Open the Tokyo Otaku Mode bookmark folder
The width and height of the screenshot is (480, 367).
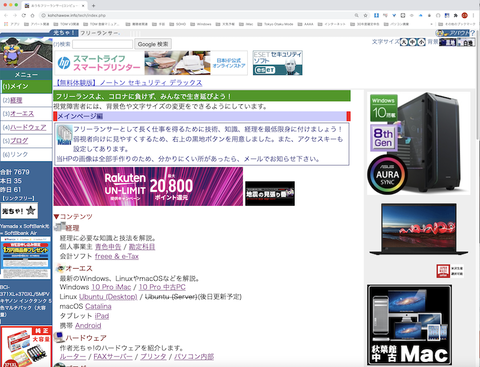(275, 24)
